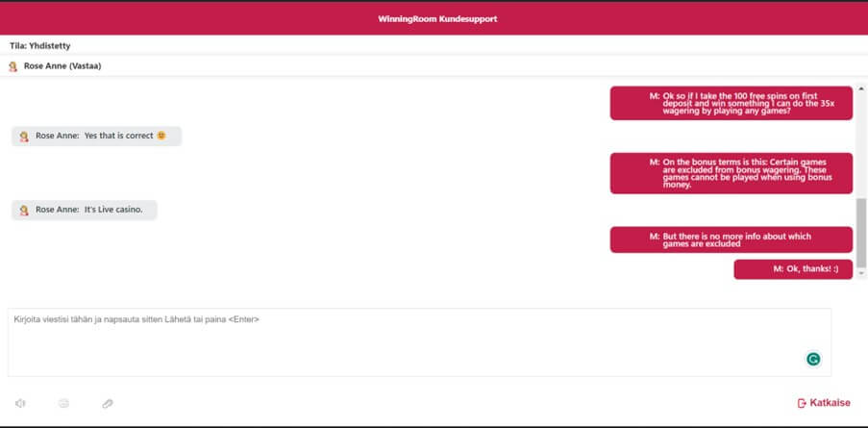Image resolution: width=868 pixels, height=428 pixels.
Task: Click avatar in 'It's Live casino' message
Action: (24, 210)
